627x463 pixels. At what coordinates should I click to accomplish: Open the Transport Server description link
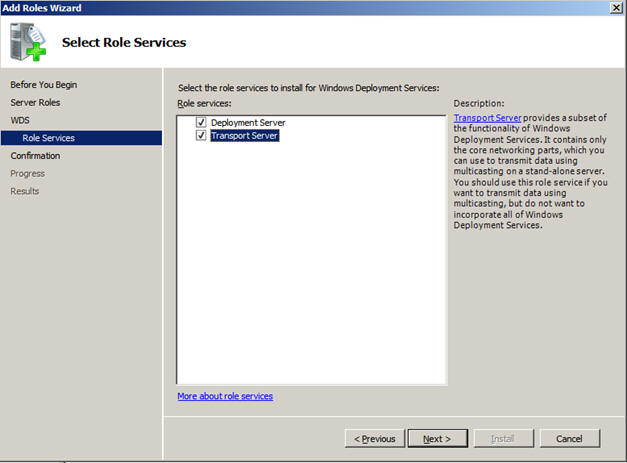pyautogui.click(x=487, y=118)
